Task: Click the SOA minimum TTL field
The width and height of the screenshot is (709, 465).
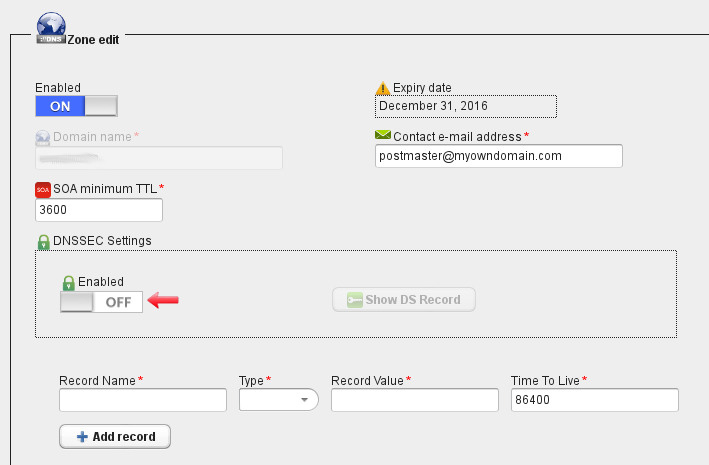Action: click(x=99, y=210)
